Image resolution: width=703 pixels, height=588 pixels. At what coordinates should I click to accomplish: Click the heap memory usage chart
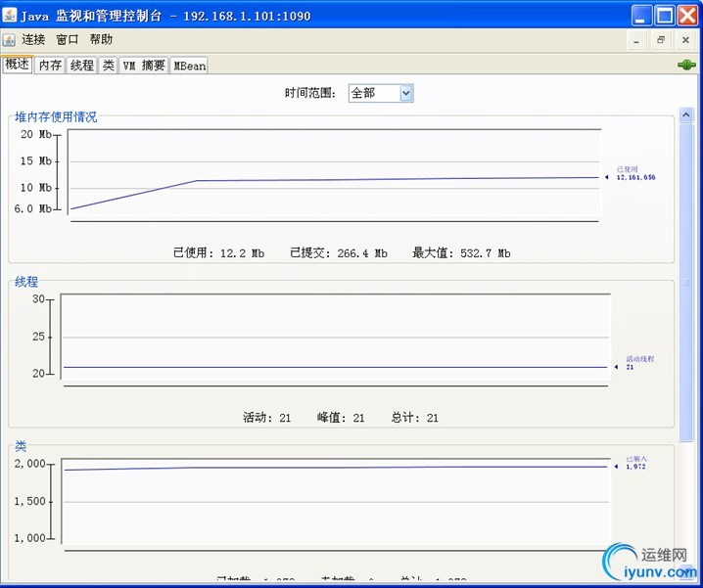point(334,172)
